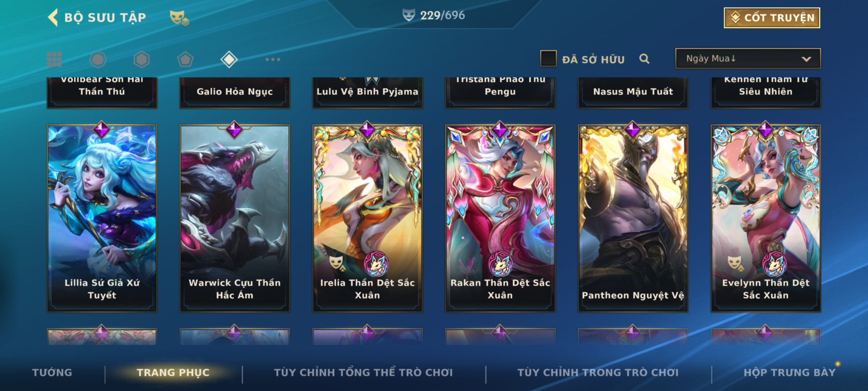Click the mask icon on Evelynn card
This screenshot has width=868, height=391.
click(x=734, y=263)
